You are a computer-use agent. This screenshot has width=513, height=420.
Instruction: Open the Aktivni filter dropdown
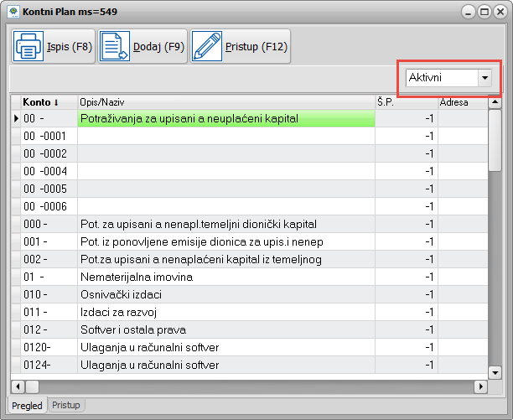(484, 78)
